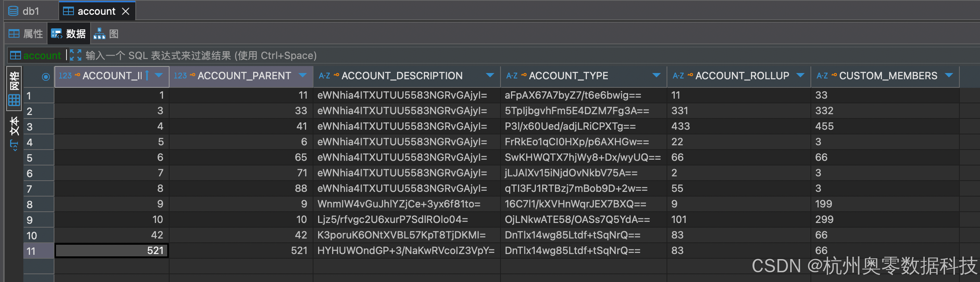This screenshot has width=980, height=282.
Task: Click the db1 database icon
Action: (13, 11)
